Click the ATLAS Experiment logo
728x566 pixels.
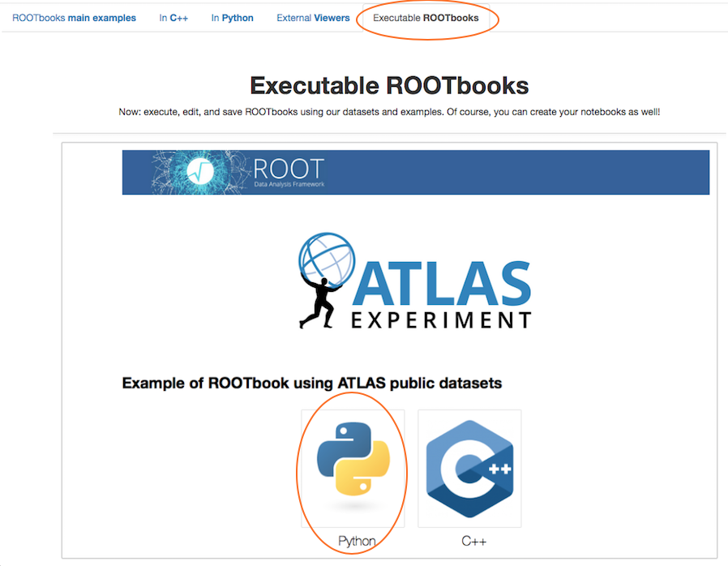(x=415, y=281)
